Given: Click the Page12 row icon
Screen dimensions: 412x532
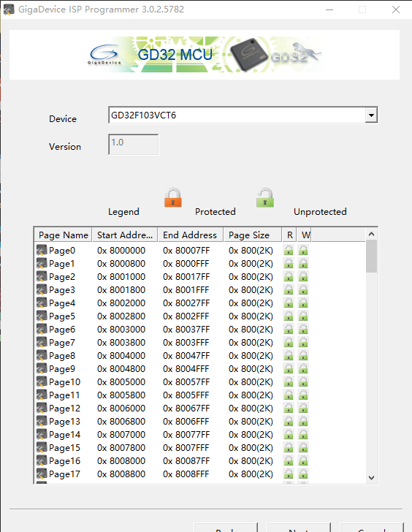Looking at the screenshot, I should tap(42, 408).
